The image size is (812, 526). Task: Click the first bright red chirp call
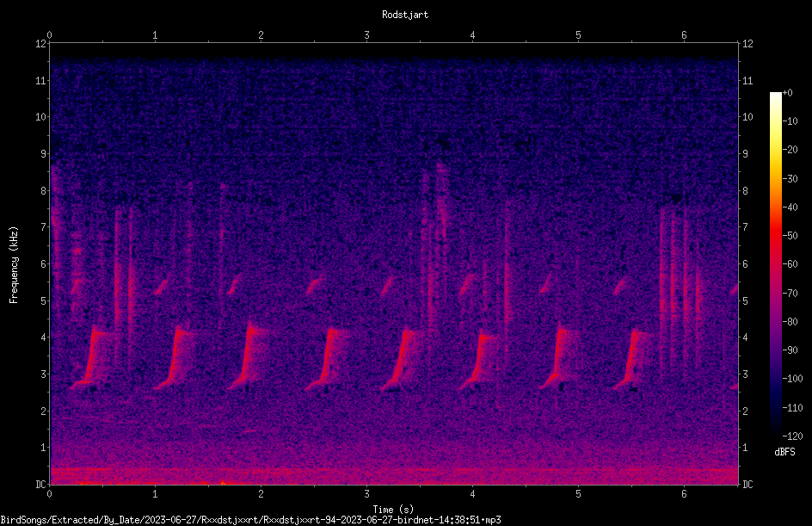[x=92, y=357]
